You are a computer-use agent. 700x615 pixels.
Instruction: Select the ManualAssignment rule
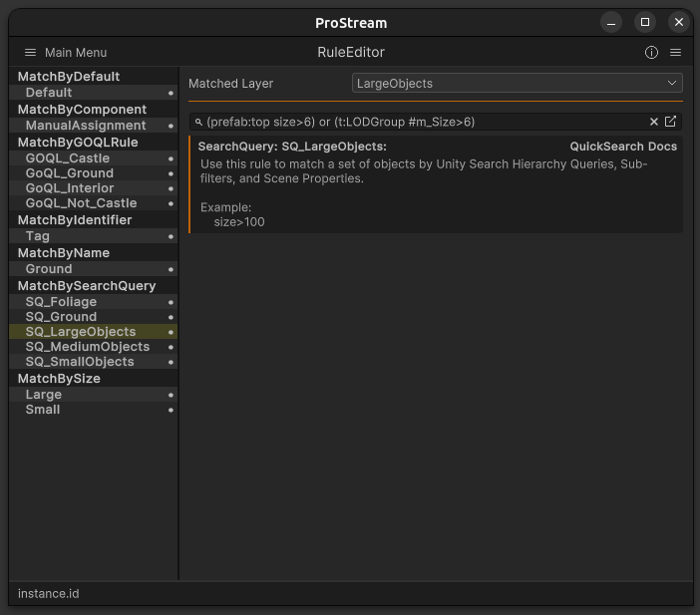pyautogui.click(x=94, y=126)
